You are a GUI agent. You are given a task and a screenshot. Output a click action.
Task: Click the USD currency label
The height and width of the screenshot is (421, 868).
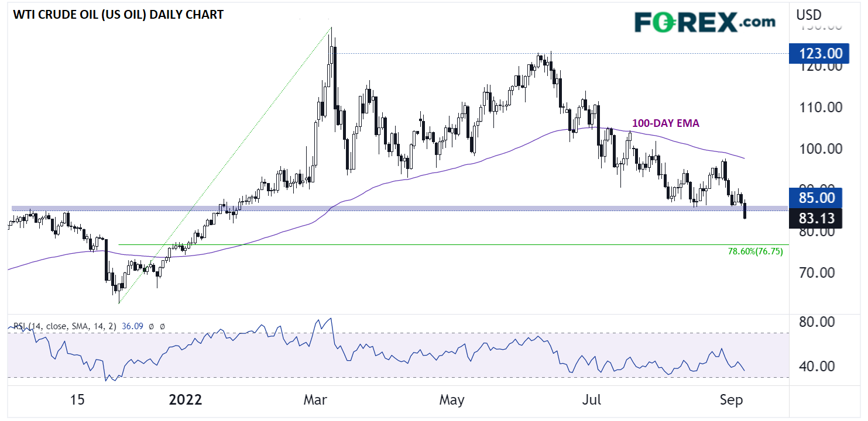click(x=809, y=15)
